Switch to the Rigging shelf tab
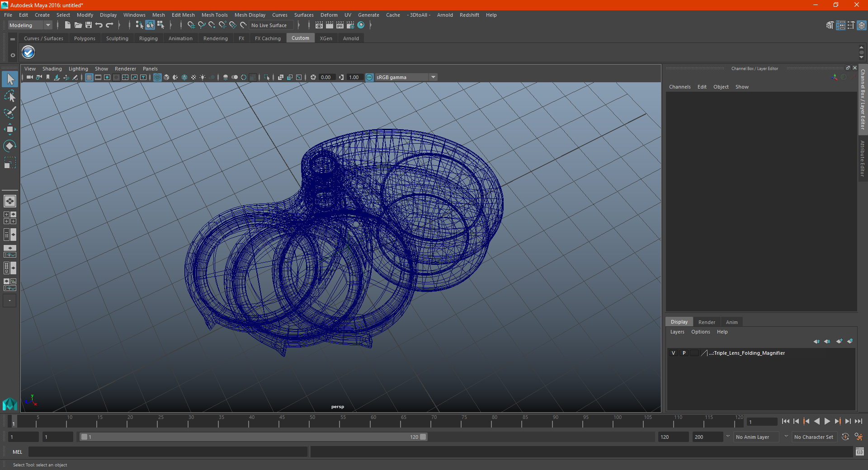868x470 pixels. click(148, 38)
